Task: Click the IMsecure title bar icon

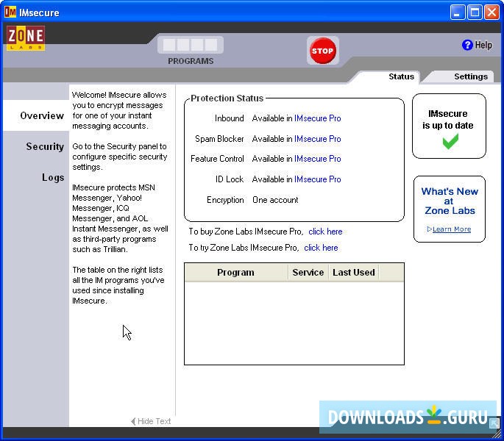Action: [x=10, y=12]
